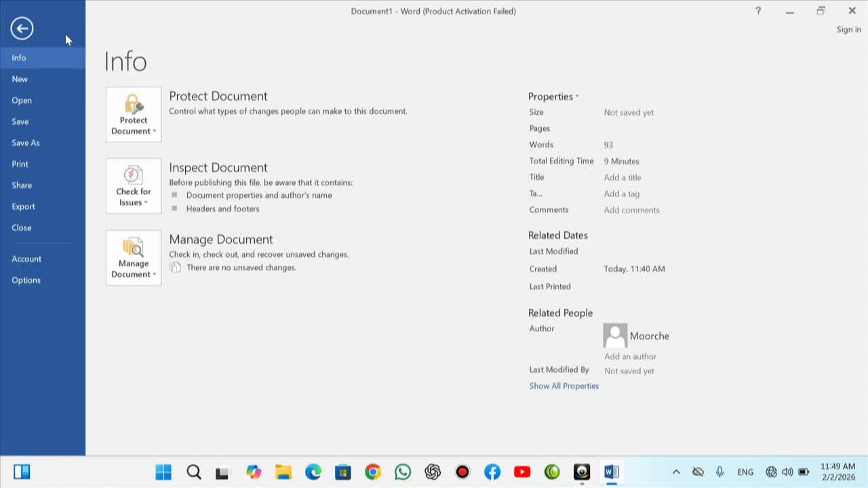
Task: Click the 9 Minutes editing time
Action: [x=621, y=161]
